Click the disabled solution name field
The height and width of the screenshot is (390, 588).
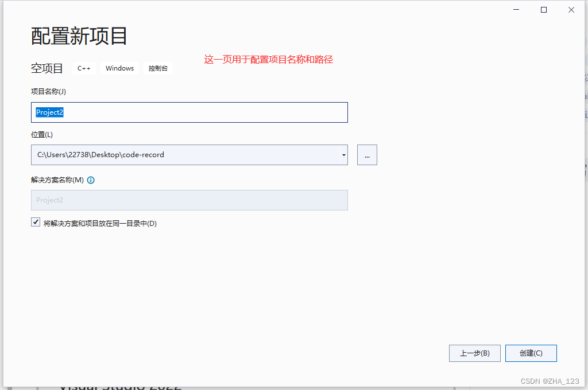(189, 200)
